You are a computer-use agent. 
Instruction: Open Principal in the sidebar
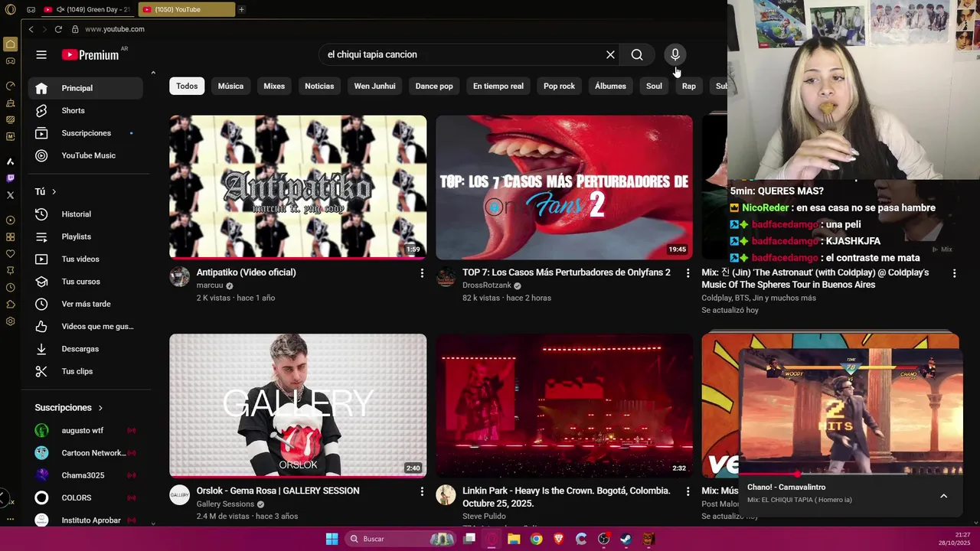point(85,88)
